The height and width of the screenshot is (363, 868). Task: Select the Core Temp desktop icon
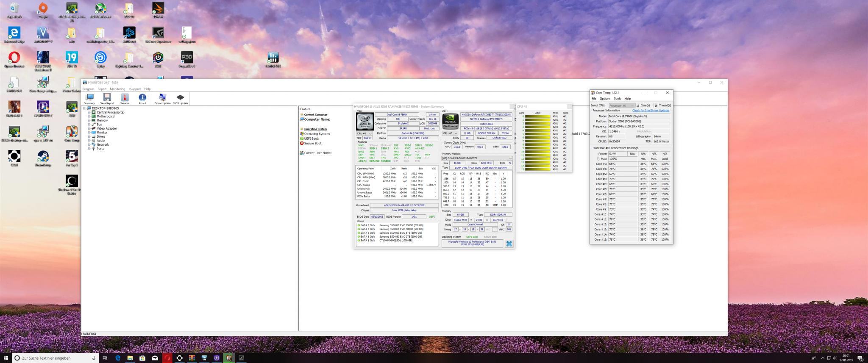pos(72,134)
